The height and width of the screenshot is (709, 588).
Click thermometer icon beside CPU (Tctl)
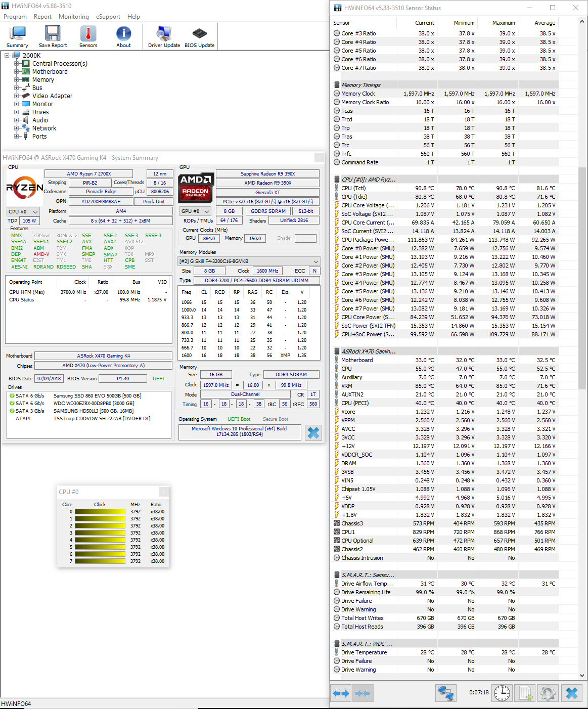coord(337,188)
